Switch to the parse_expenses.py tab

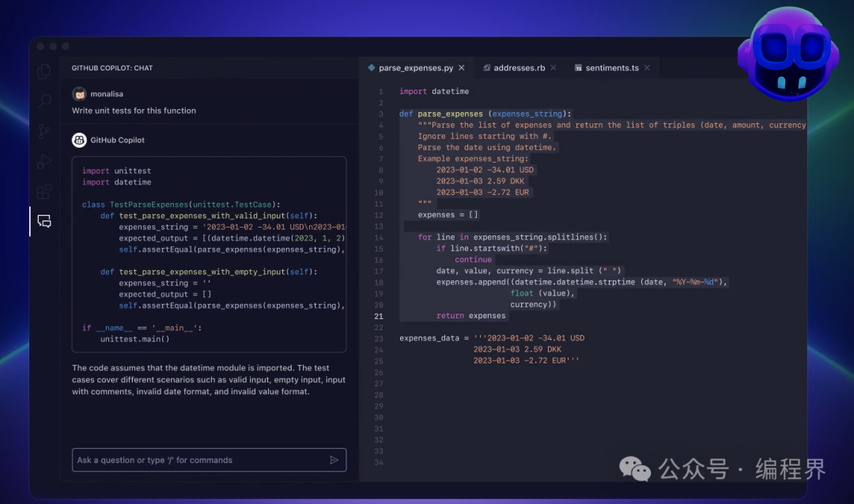pos(416,67)
